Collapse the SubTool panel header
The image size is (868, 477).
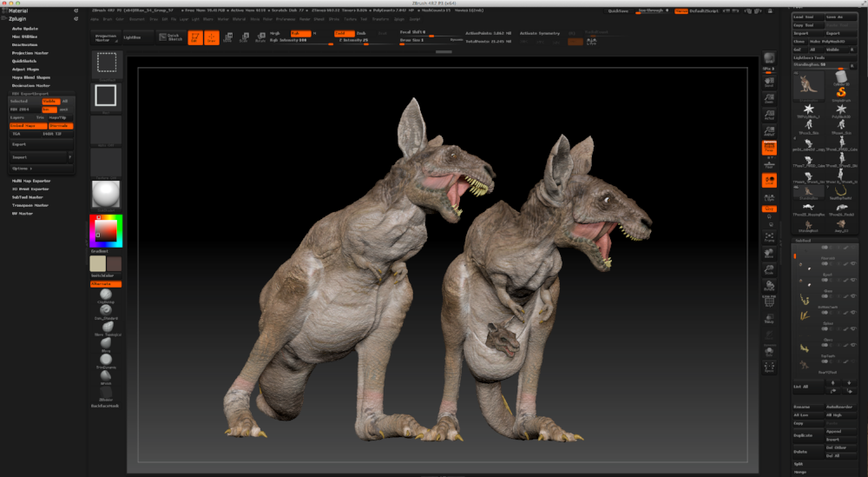pos(803,241)
